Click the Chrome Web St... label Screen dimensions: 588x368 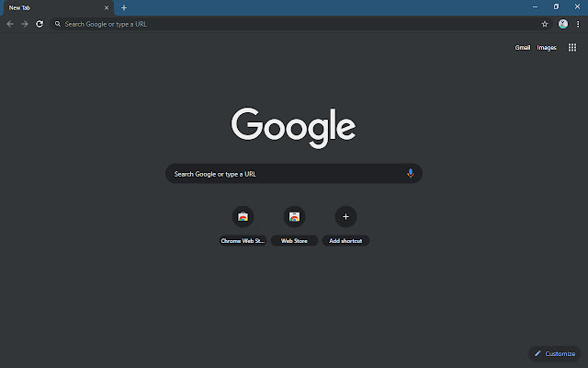[243, 241]
